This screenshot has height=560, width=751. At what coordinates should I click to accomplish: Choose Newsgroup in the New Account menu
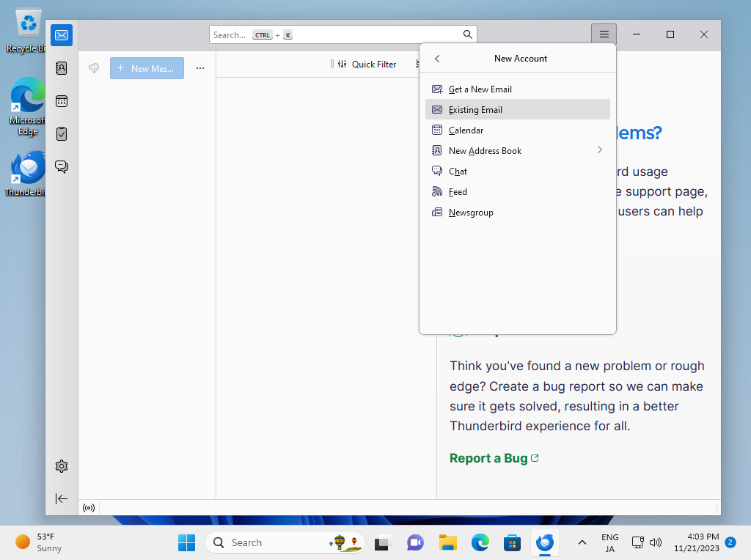[x=469, y=212]
